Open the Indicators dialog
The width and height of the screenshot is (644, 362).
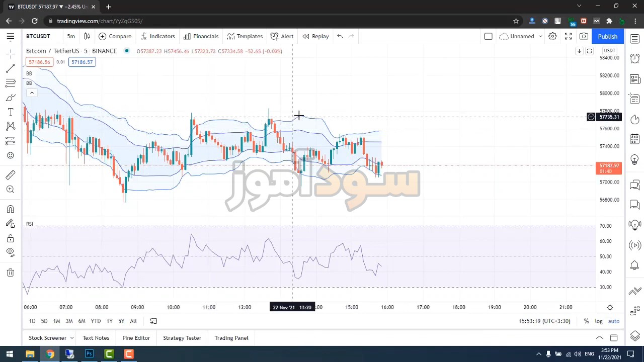(x=157, y=36)
